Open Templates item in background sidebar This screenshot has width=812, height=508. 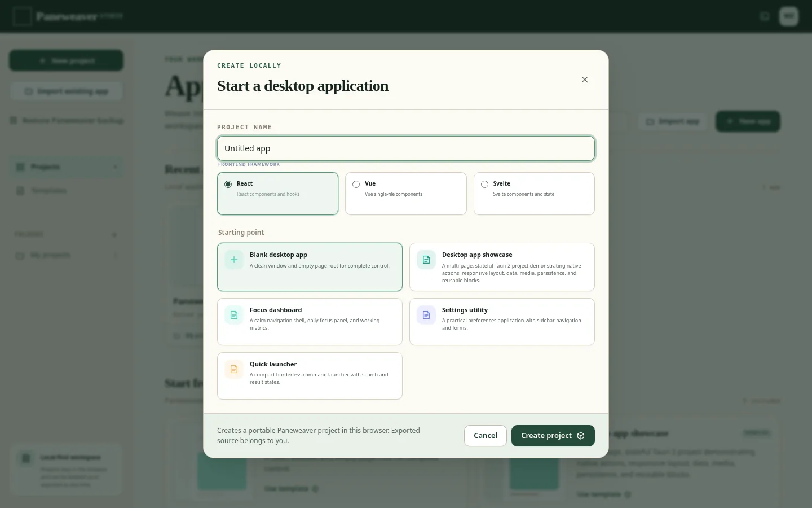point(66,191)
